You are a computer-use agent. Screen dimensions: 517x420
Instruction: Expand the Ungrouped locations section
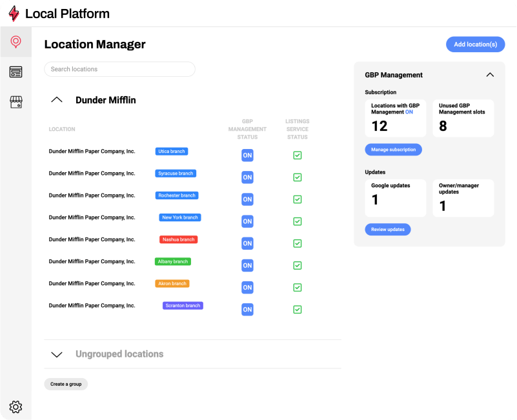(x=57, y=354)
